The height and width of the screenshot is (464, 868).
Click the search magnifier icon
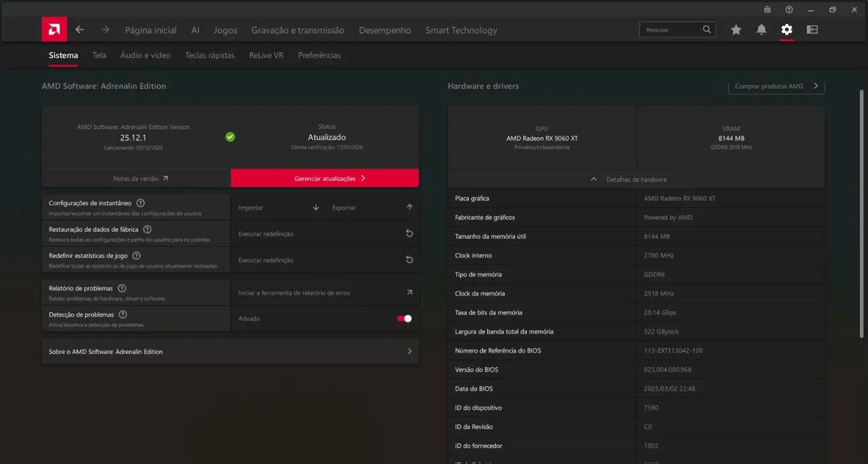click(707, 29)
